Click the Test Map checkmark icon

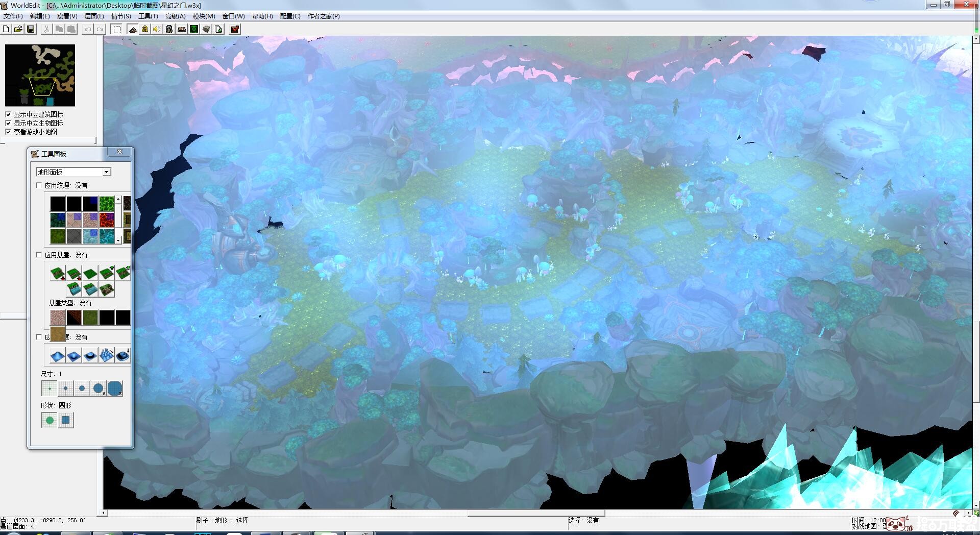pos(235,29)
